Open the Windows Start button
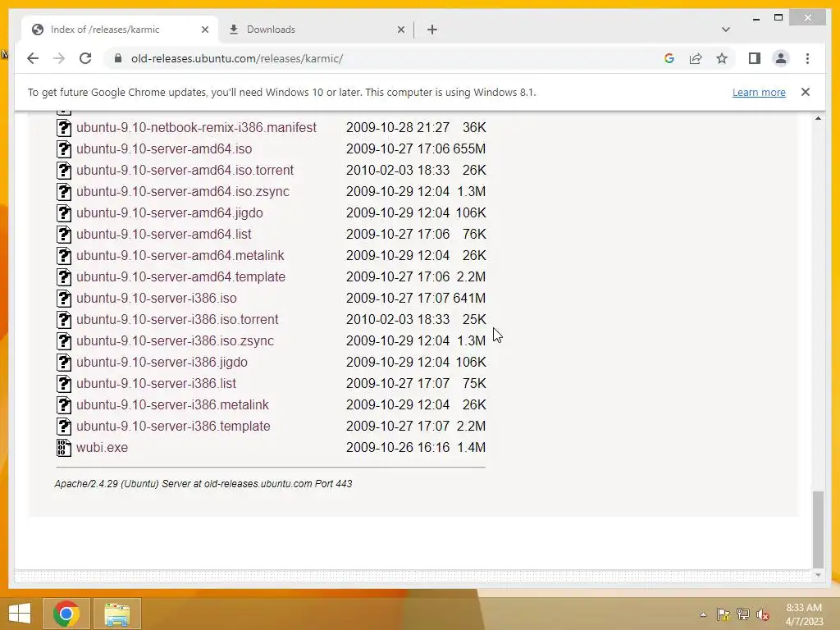Image resolution: width=840 pixels, height=630 pixels. tap(20, 614)
